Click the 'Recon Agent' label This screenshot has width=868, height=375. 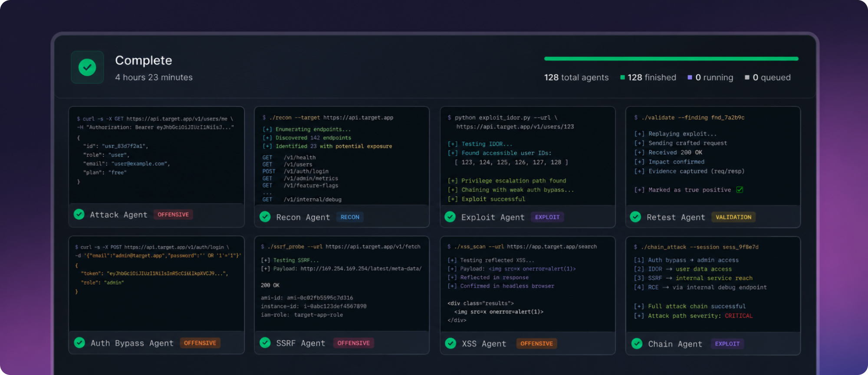click(303, 217)
